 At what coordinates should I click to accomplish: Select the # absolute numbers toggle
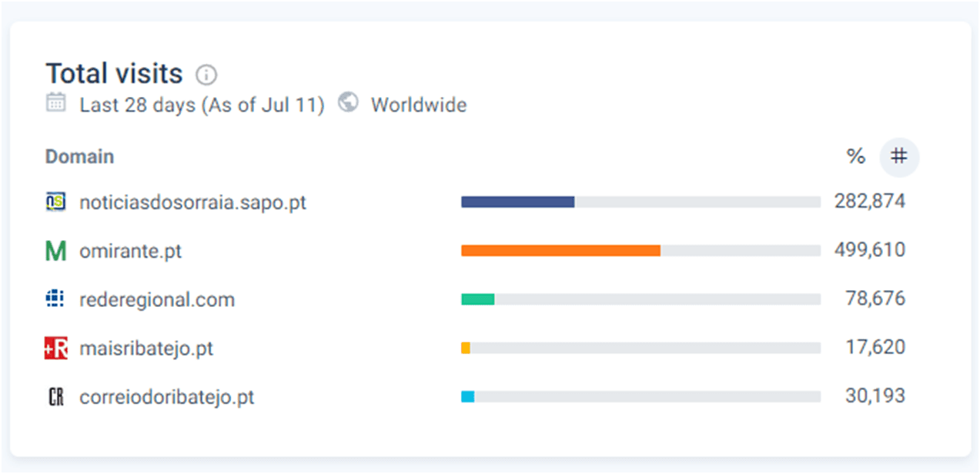pos(899,157)
